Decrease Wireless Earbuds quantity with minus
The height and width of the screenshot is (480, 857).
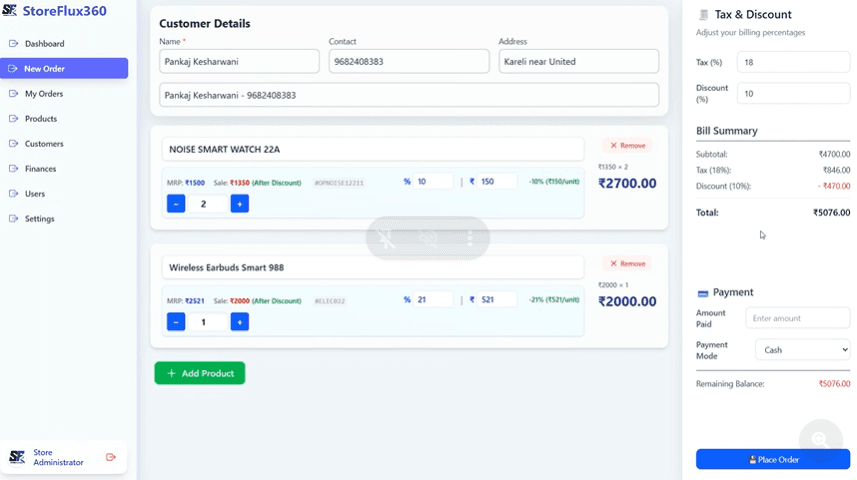(x=176, y=322)
